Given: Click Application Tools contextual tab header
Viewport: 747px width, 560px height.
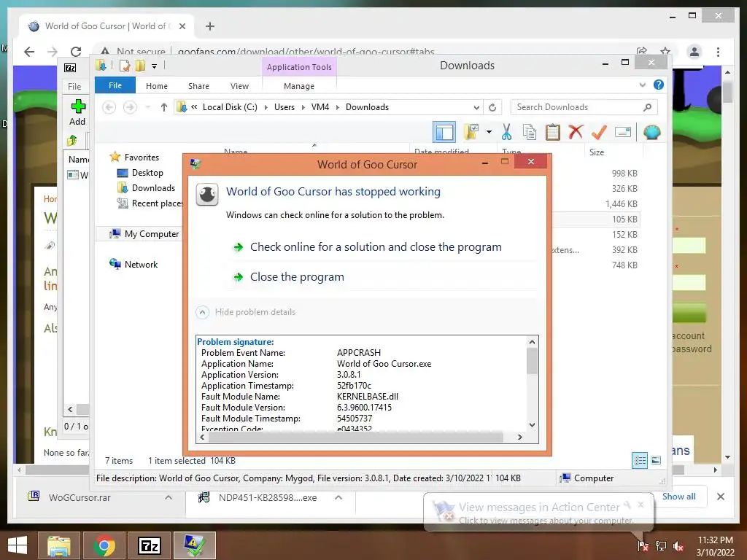Looking at the screenshot, I should tap(299, 67).
